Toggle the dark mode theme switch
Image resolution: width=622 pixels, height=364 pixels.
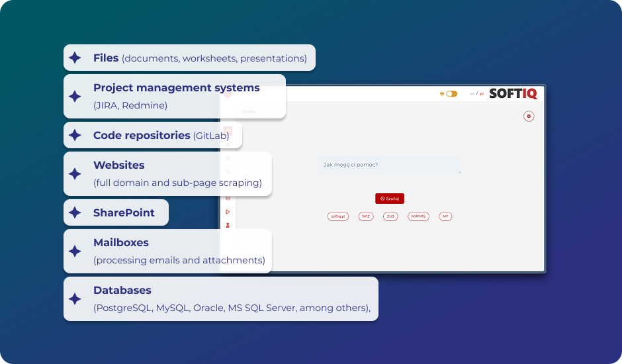451,94
